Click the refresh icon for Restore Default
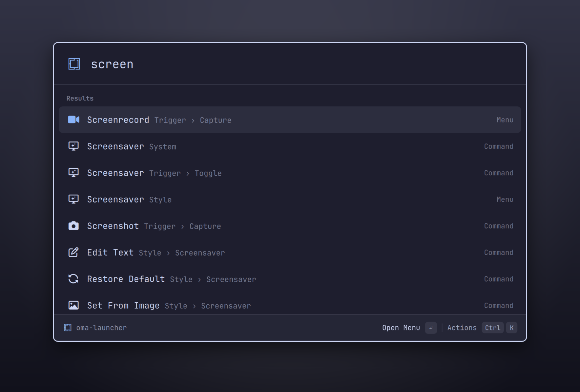The width and height of the screenshot is (580, 392). click(x=74, y=279)
